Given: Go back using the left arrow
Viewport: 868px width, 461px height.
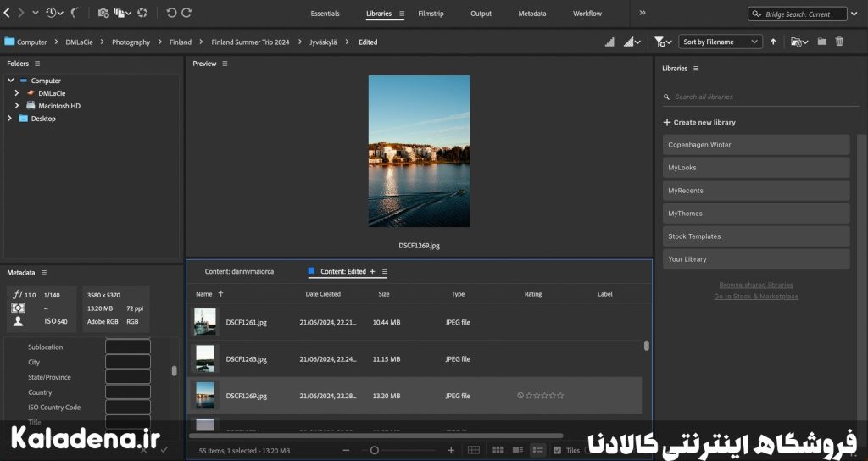Looking at the screenshot, I should 7,12.
